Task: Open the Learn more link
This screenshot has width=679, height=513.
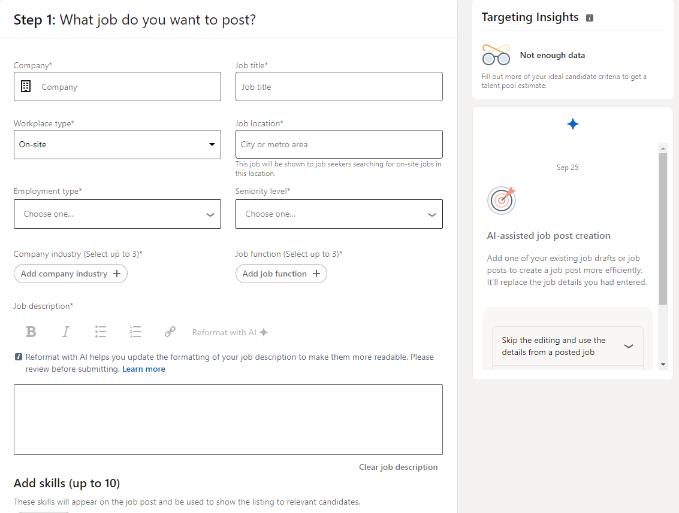Action: point(144,369)
